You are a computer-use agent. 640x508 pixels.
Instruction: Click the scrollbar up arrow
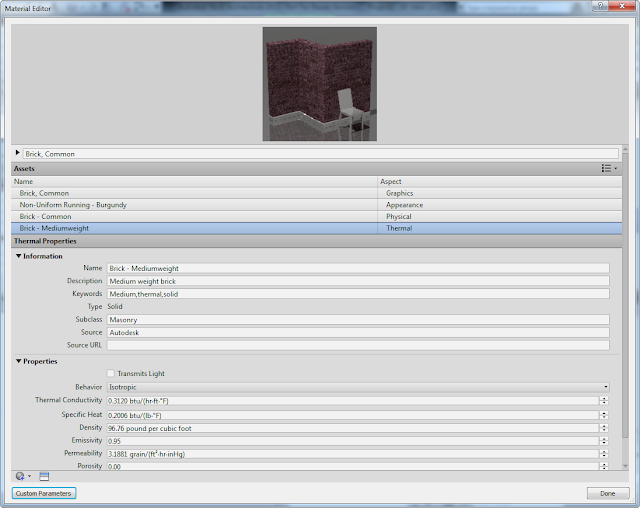[x=625, y=149]
